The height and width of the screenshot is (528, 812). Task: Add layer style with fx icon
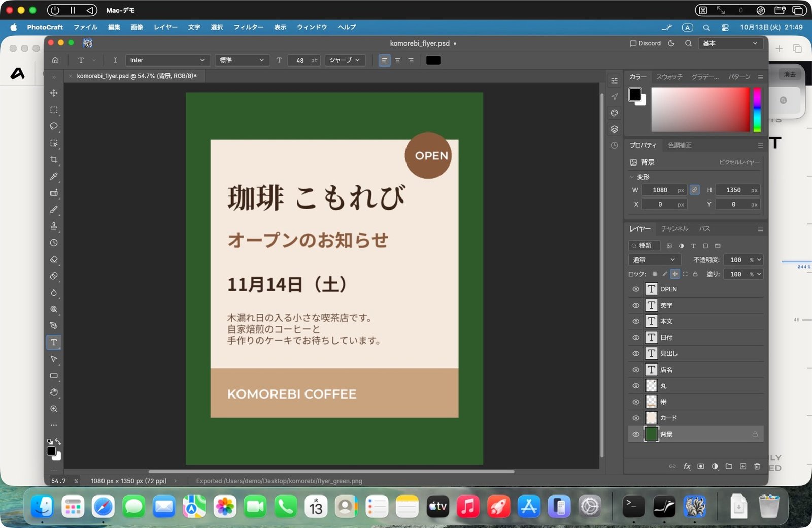click(687, 466)
